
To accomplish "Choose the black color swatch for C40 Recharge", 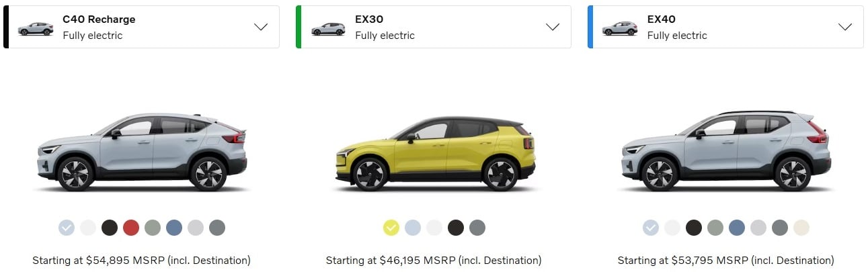I will coord(110,228).
